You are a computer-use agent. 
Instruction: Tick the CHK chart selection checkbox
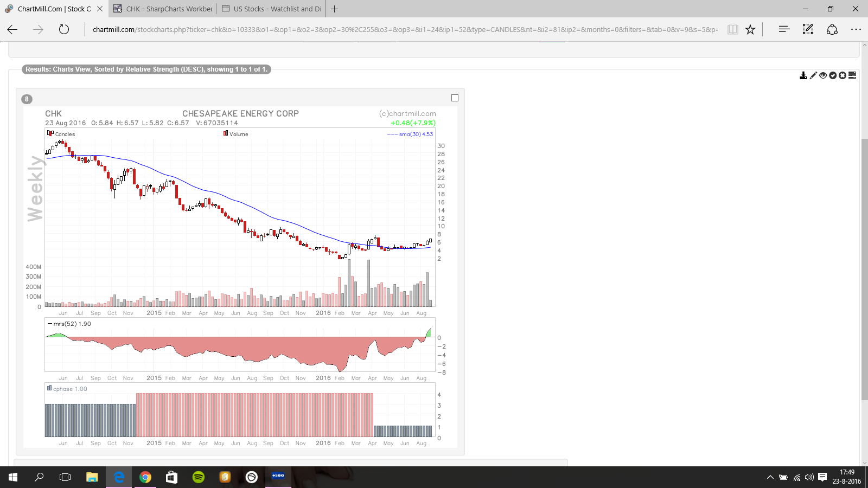tap(455, 98)
